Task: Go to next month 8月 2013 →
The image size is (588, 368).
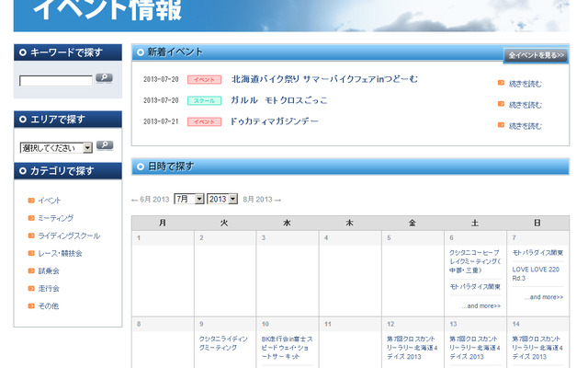Action: [x=262, y=200]
